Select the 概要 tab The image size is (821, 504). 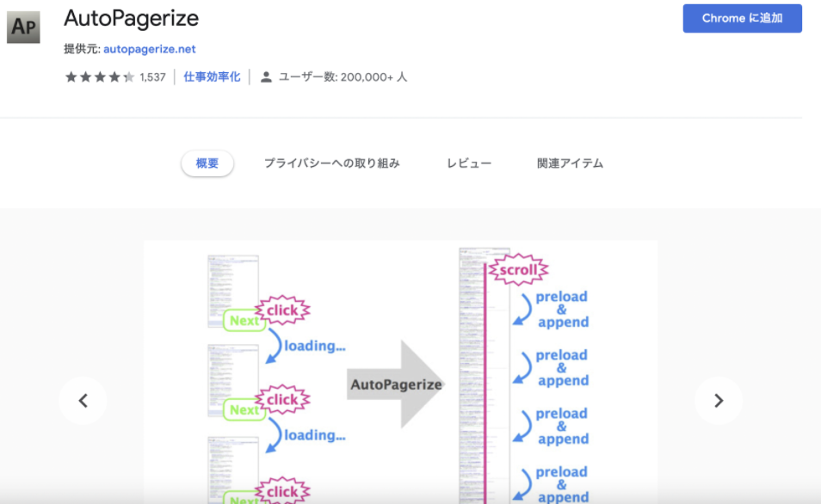(207, 163)
